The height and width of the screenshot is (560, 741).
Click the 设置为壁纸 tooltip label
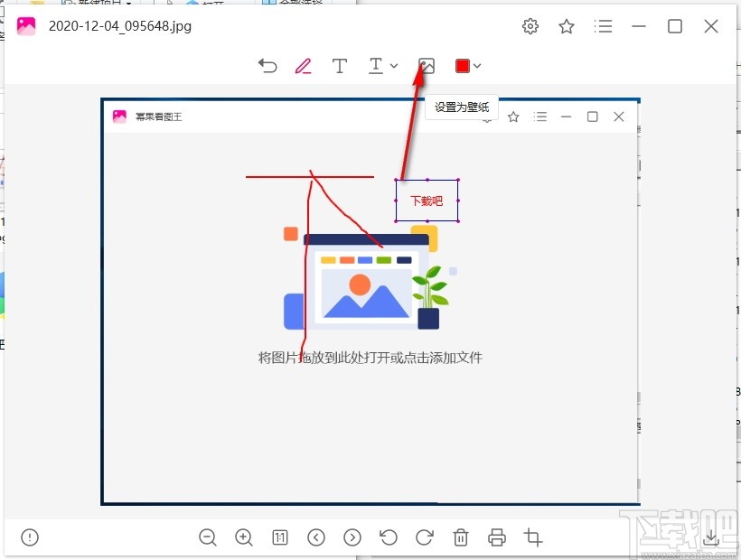tap(462, 107)
